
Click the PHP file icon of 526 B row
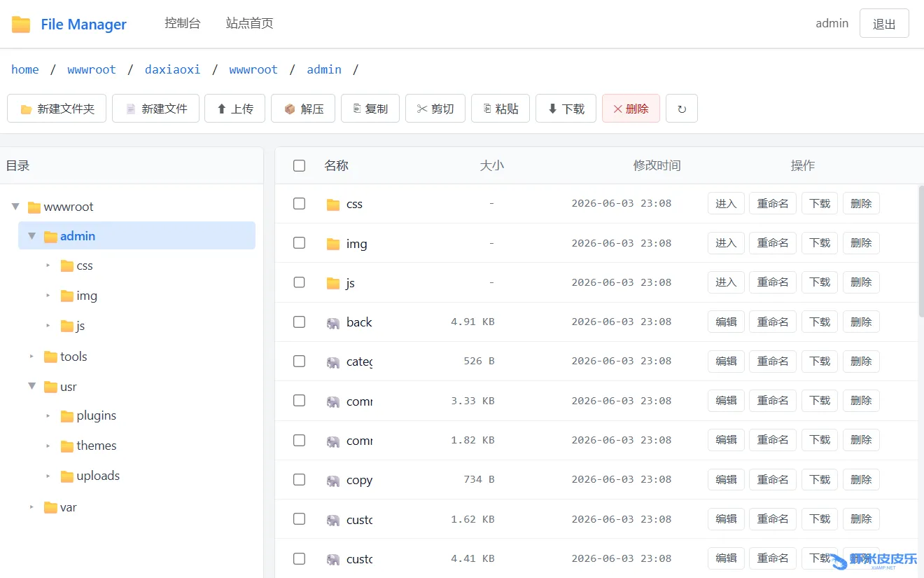click(333, 362)
